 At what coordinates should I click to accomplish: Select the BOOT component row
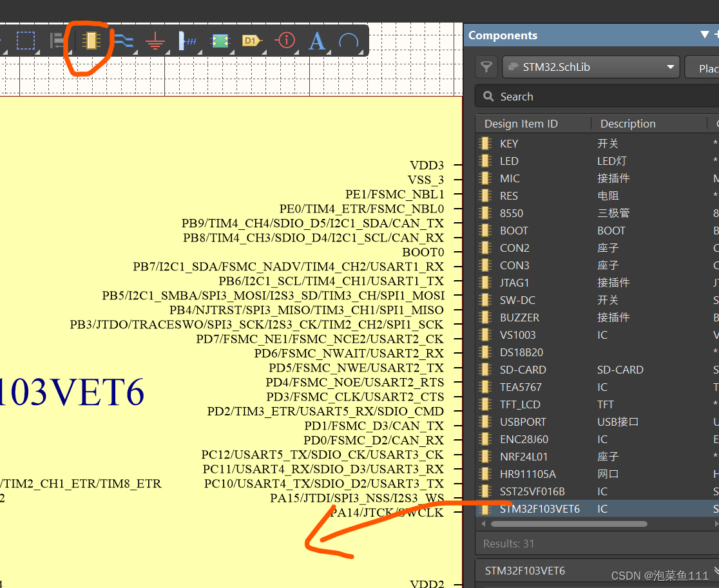pyautogui.click(x=597, y=231)
